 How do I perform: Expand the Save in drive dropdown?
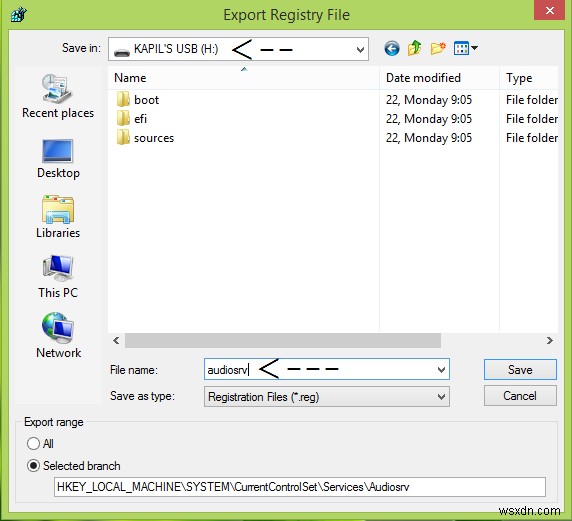pos(360,49)
